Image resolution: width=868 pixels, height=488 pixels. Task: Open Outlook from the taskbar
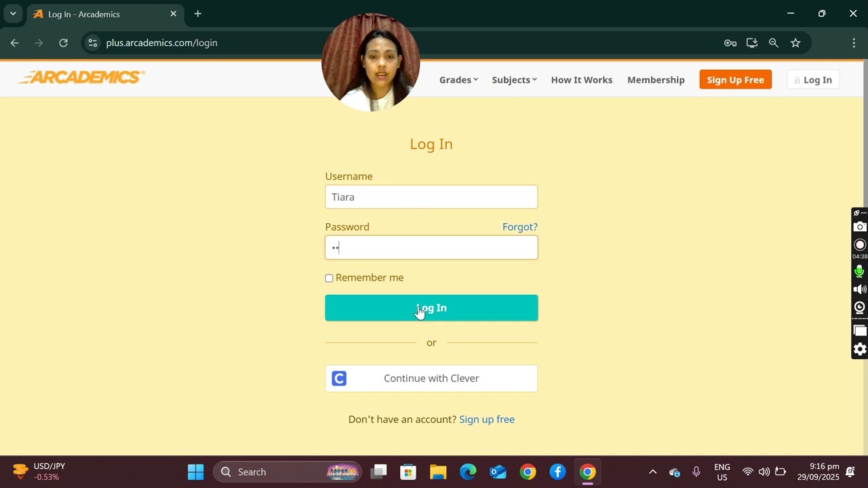[x=498, y=472]
